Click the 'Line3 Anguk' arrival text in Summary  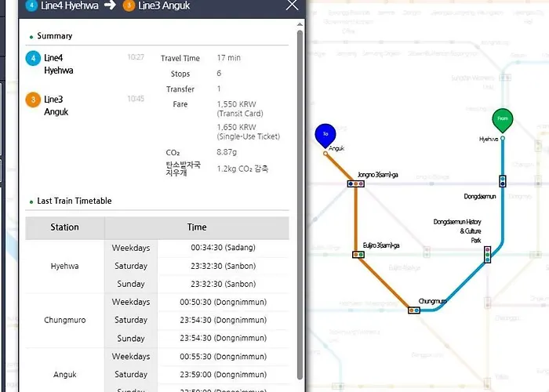56,105
